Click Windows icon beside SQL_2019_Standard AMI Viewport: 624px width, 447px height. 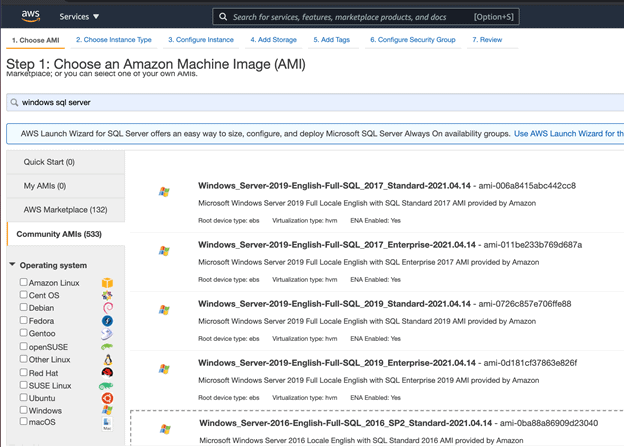(x=164, y=310)
